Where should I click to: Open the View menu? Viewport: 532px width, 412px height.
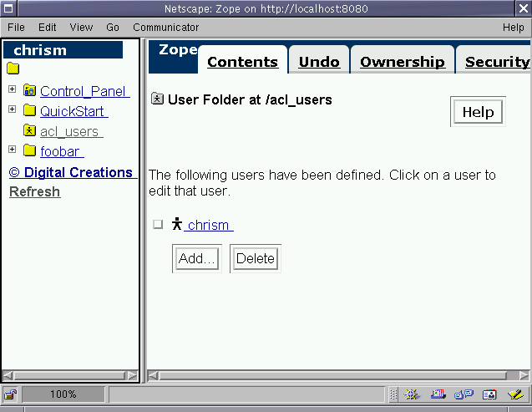pos(81,27)
